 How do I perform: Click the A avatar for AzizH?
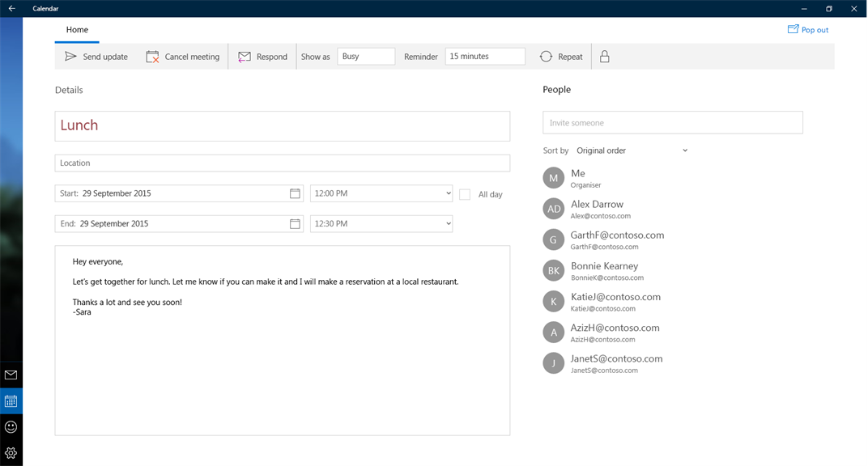coord(554,333)
